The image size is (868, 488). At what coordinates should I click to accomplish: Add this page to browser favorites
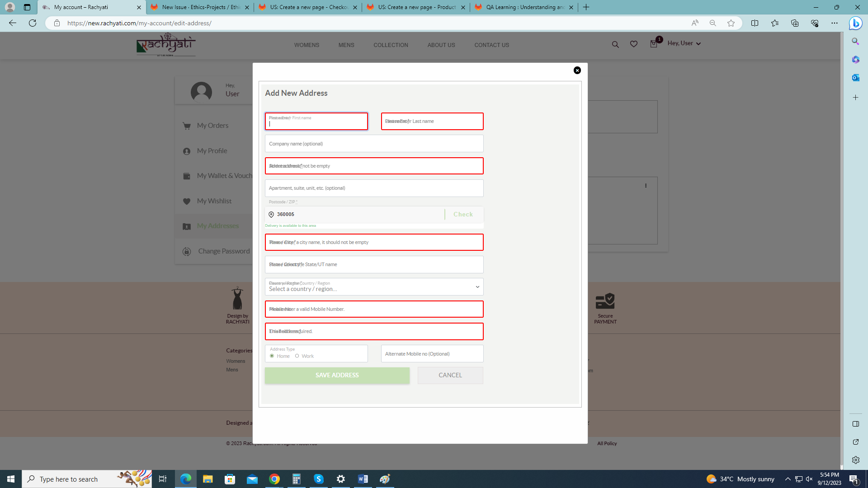(731, 23)
